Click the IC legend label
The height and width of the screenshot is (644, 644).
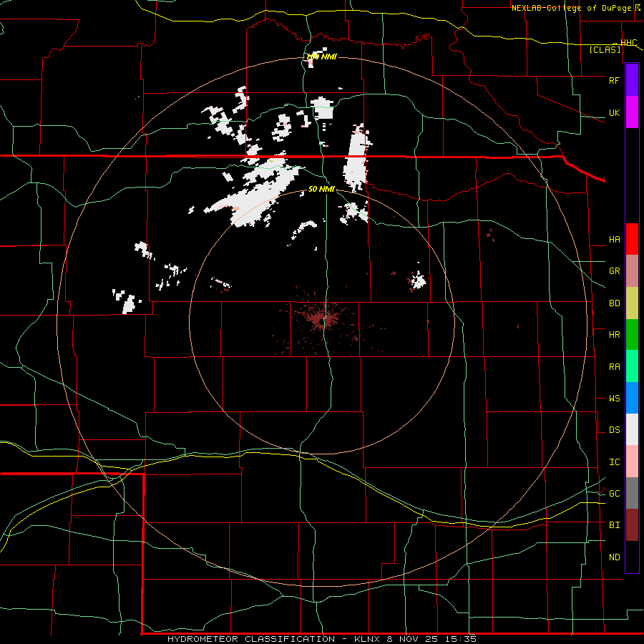(614, 462)
